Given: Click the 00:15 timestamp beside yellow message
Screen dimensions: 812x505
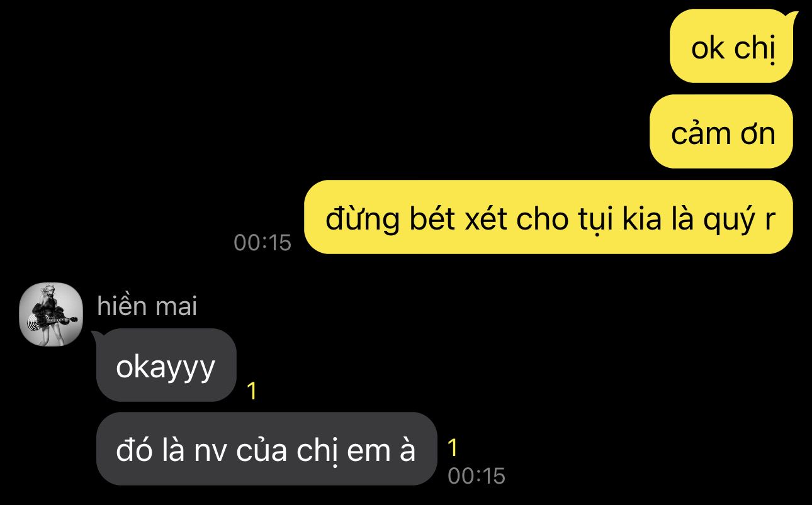Looking at the screenshot, I should (262, 242).
